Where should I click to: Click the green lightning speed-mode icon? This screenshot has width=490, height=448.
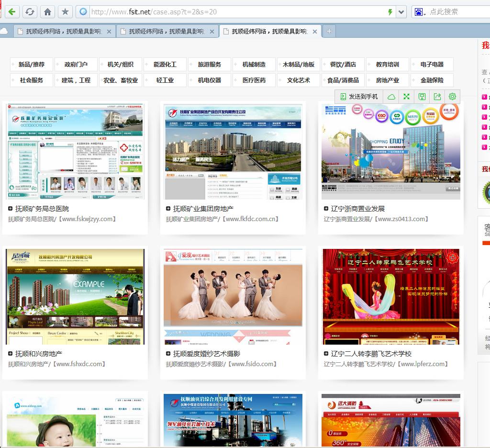(390, 12)
